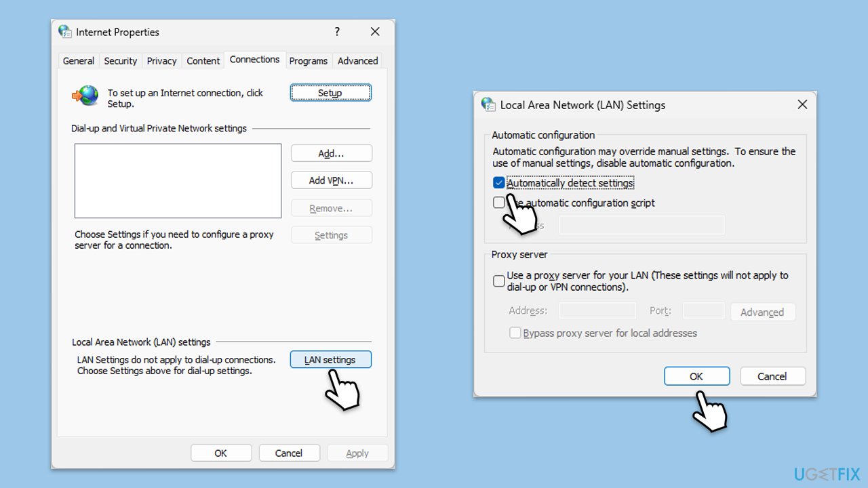Click the empty dial-up connections list box
This screenshot has height=488, width=868.
[178, 180]
